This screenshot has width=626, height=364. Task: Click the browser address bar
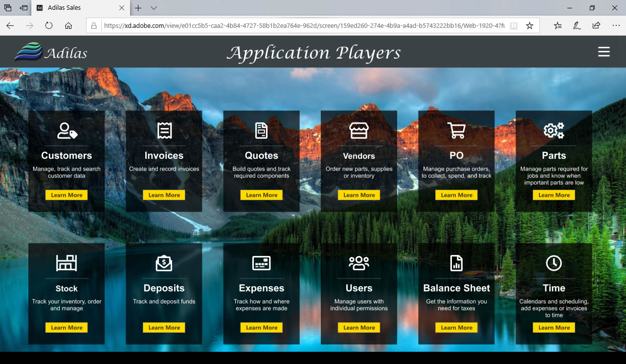[303, 25]
